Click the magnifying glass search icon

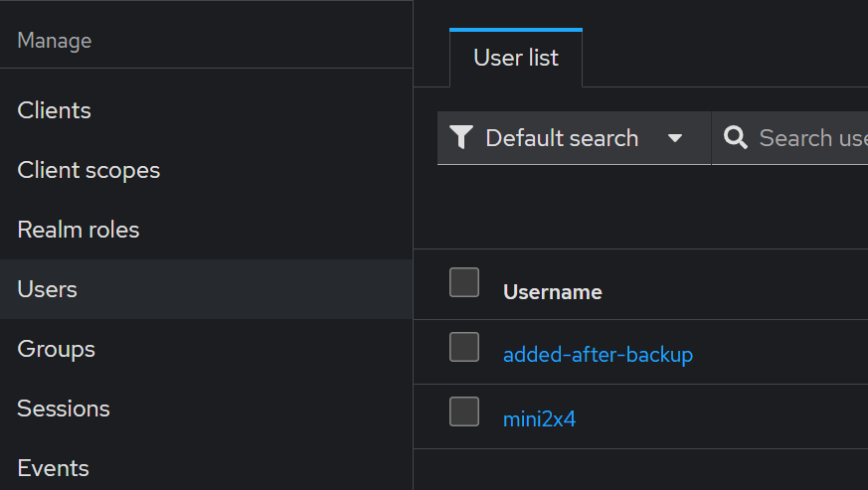click(736, 137)
